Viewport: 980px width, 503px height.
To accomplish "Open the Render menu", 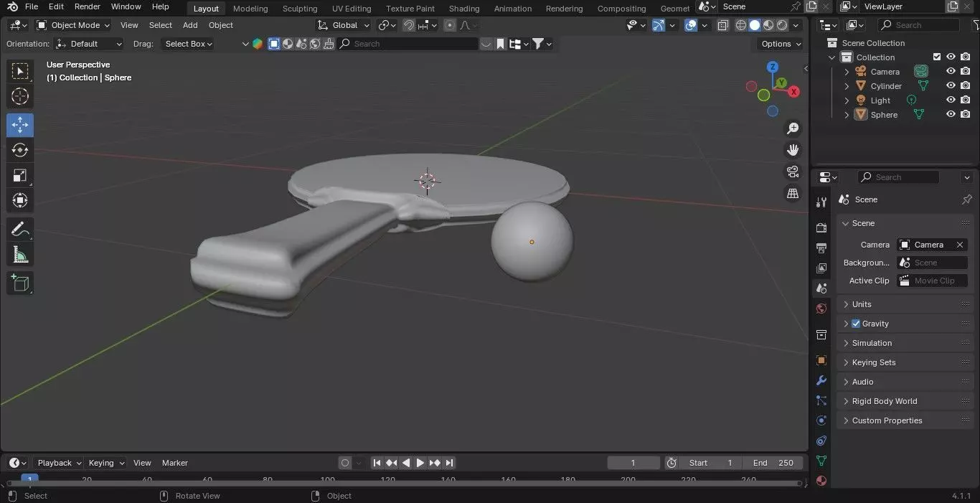I will point(88,6).
